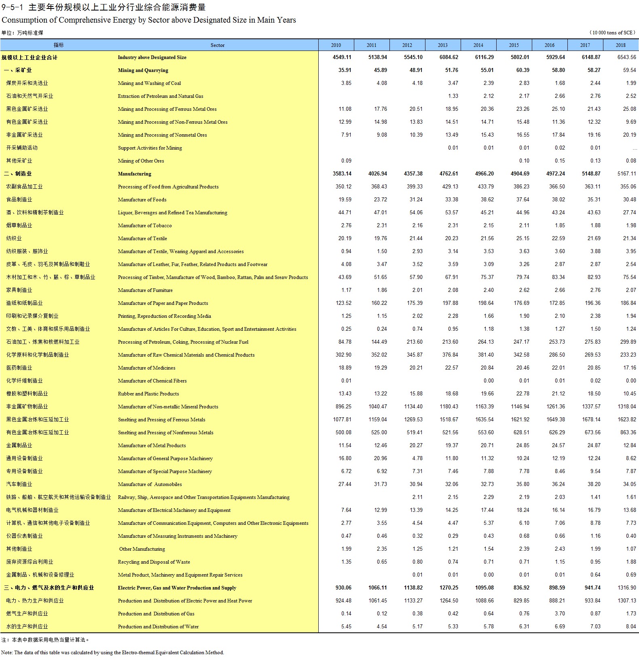Click the 2013 column header
Screen dimensions: 639x672
(443, 45)
